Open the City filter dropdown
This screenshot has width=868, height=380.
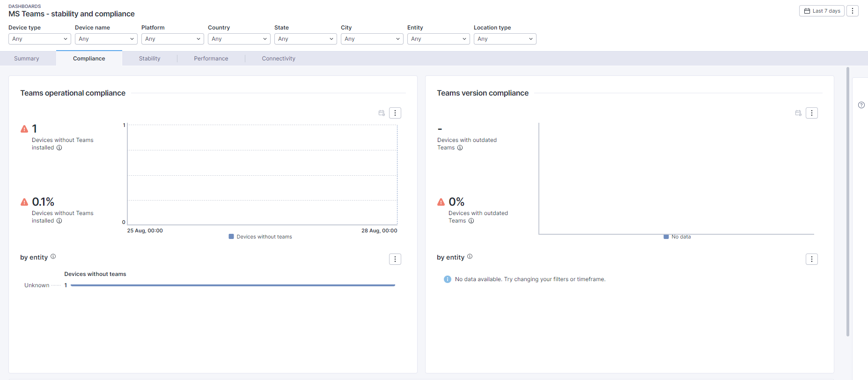[372, 39]
